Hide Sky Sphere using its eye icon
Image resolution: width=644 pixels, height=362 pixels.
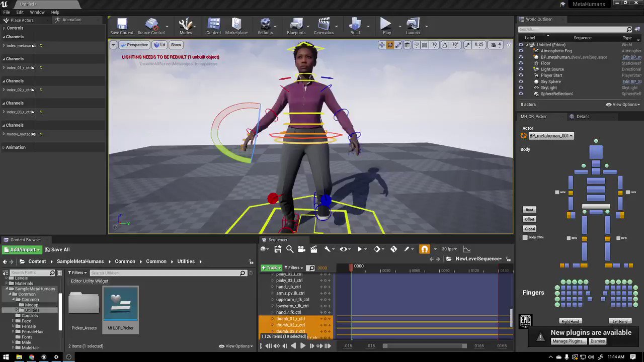[521, 81]
